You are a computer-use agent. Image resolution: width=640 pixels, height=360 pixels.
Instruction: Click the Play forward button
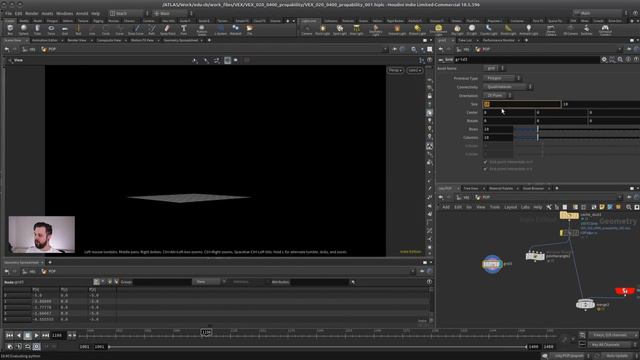tap(36, 336)
